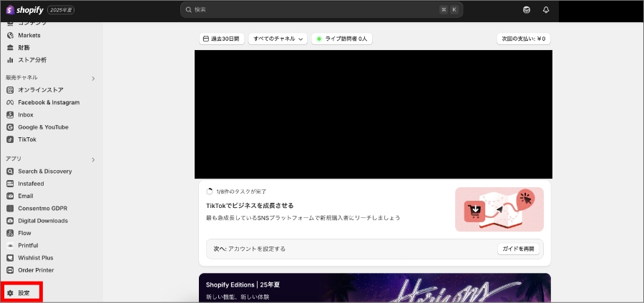644x303 pixels.
Task: Click the task progress circle icon
Action: point(210,192)
